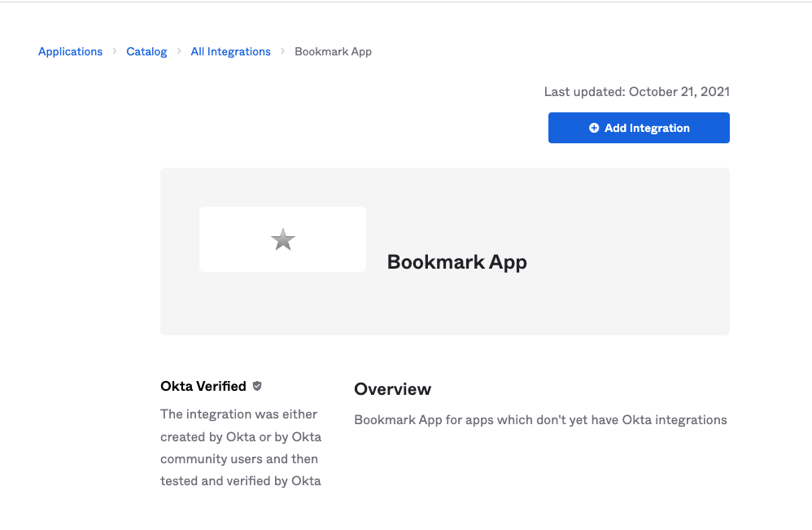812x530 pixels.
Task: Click the chevron after Applications breadcrumb
Action: (x=114, y=51)
